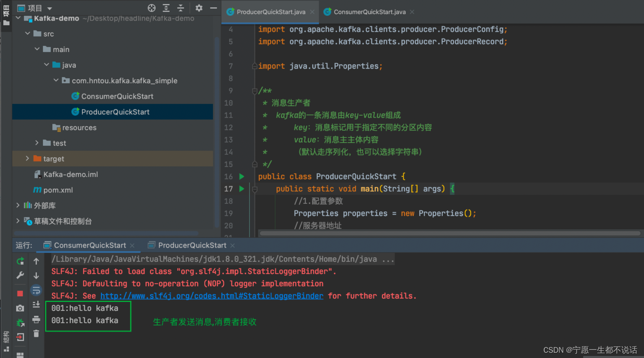Click the horizontal scrollbar of the editor

[x=450, y=233]
